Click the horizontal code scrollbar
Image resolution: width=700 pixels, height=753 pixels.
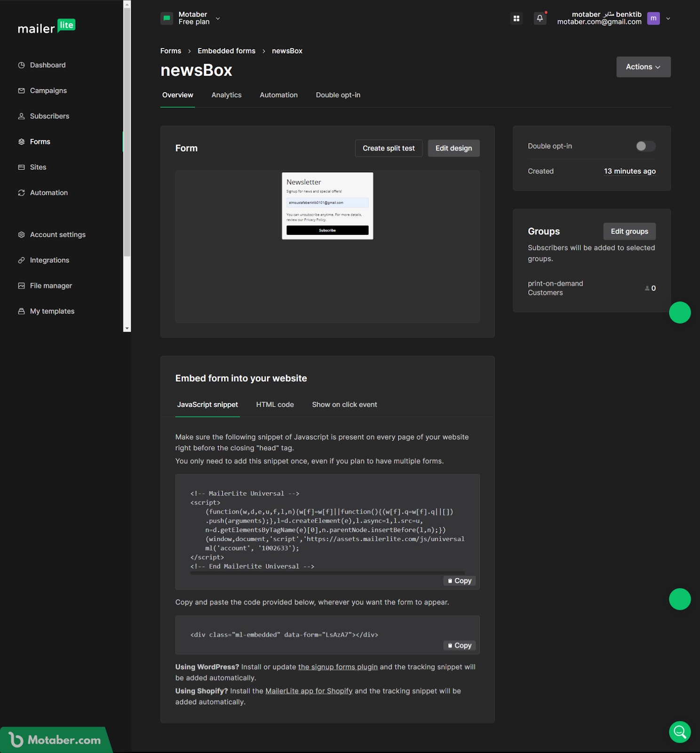[327, 573]
